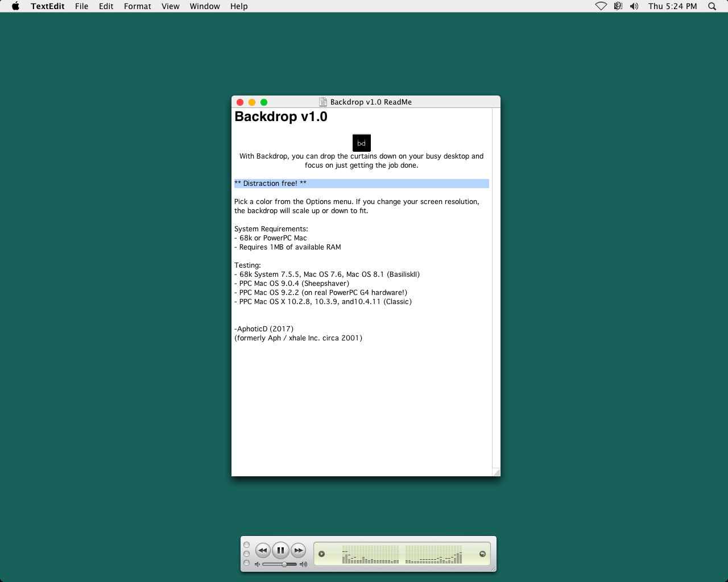
Task: Click the '- Requires 1MB of available RAM' line
Action: pyautogui.click(x=288, y=247)
